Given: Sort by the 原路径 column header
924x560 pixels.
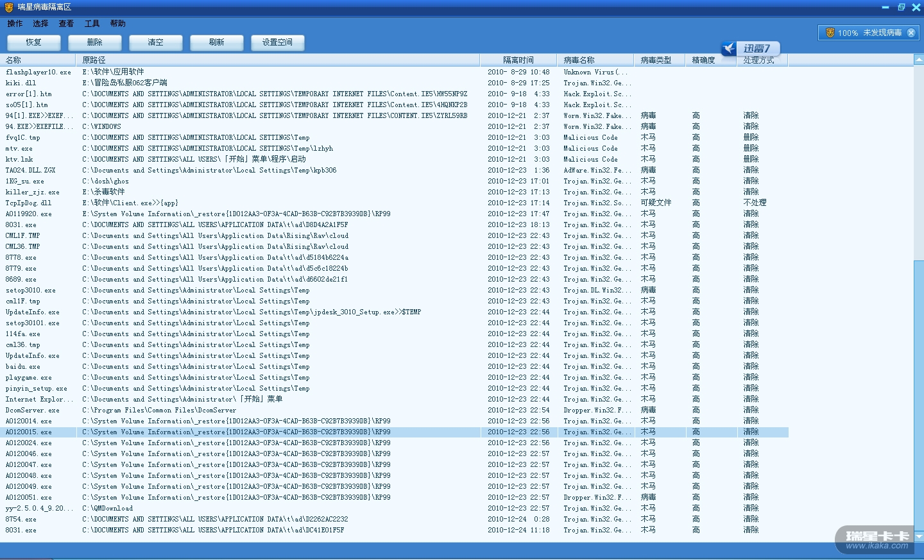Looking at the screenshot, I should click(x=278, y=60).
